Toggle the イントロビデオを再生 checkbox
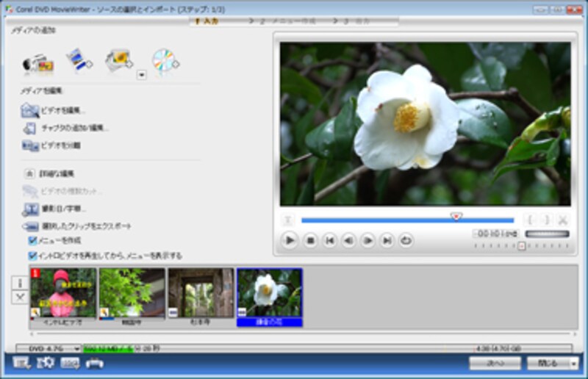Screen dimensions: 588x379 32,256
